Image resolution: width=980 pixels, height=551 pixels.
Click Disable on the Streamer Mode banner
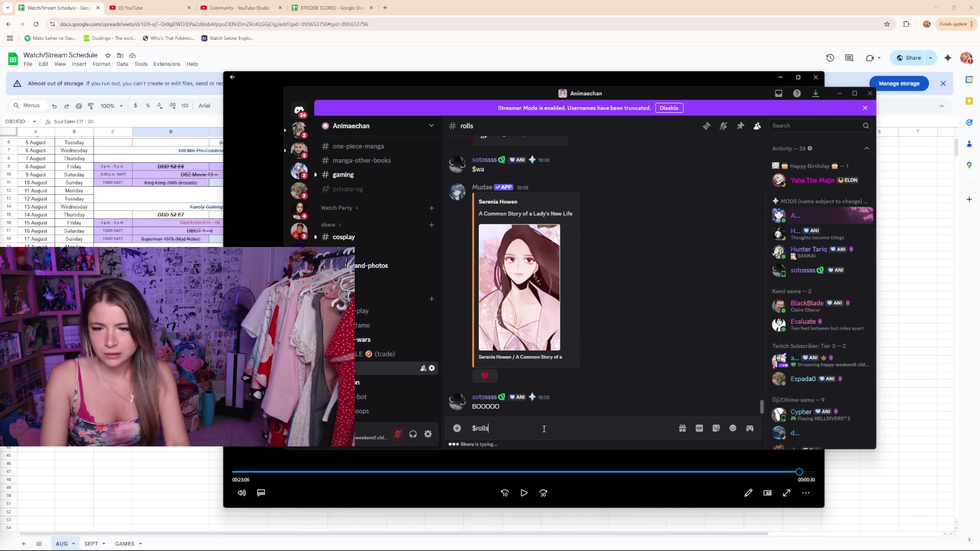669,108
